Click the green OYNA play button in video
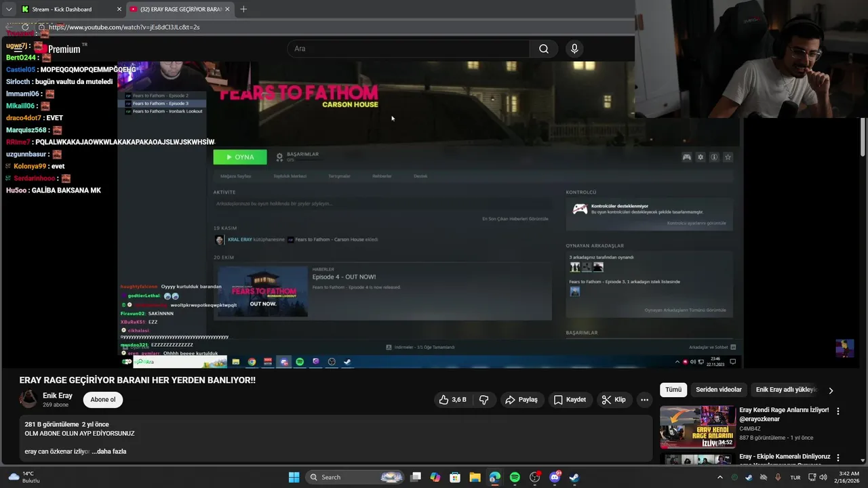Viewport: 868px width, 488px height. 240,157
